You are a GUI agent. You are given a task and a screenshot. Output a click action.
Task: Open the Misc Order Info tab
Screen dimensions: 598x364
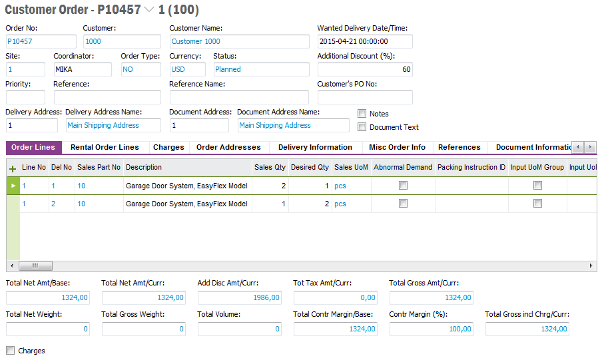coord(397,147)
